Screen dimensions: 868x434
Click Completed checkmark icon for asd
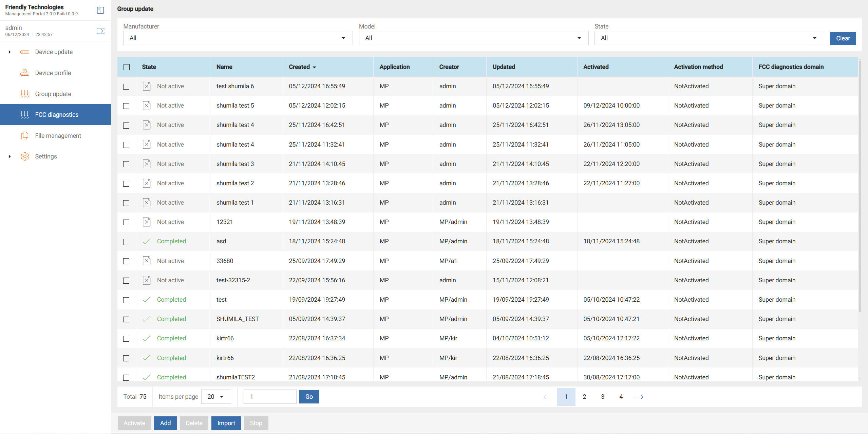147,241
